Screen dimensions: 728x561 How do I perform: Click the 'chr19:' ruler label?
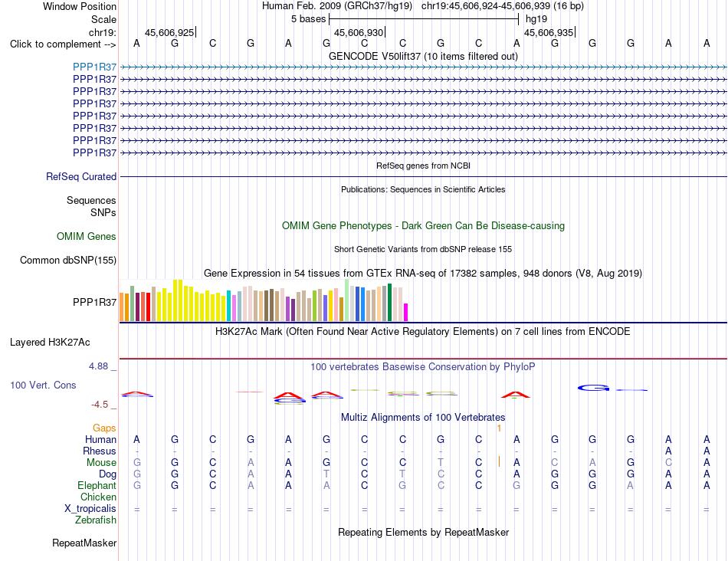102,32
